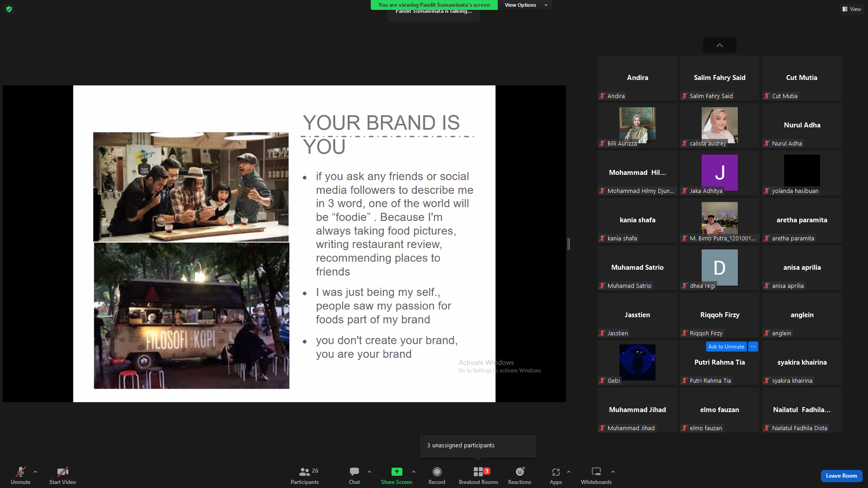This screenshot has height=488, width=868.
Task: Click Leave Room button
Action: (x=841, y=476)
